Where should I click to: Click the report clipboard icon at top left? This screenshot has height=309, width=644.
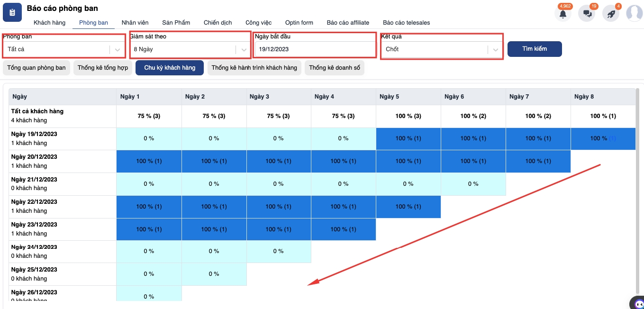(12, 12)
